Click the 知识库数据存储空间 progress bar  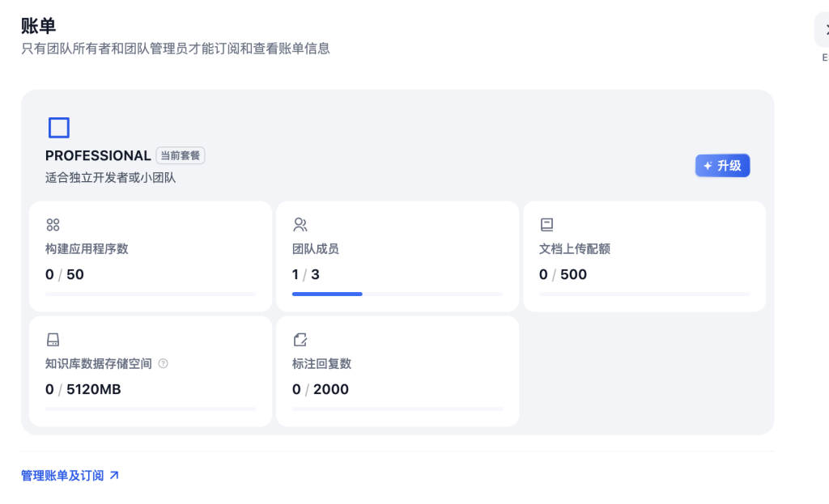point(151,409)
